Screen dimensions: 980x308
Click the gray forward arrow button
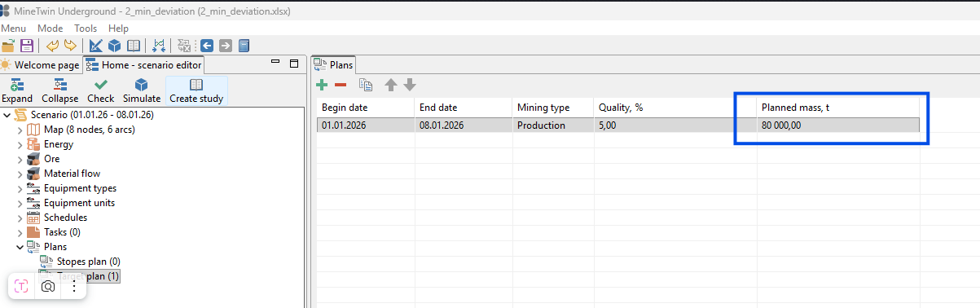point(226,46)
